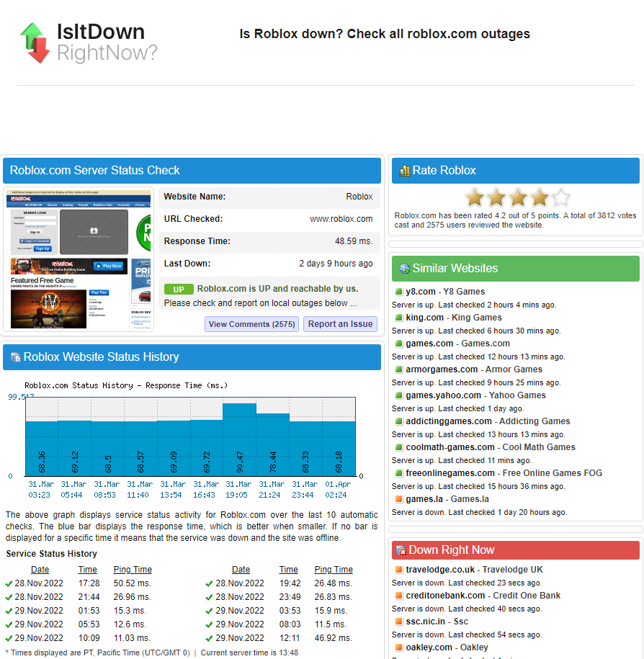Open the travelodge.co.uk link
644x659 pixels.
coord(440,570)
